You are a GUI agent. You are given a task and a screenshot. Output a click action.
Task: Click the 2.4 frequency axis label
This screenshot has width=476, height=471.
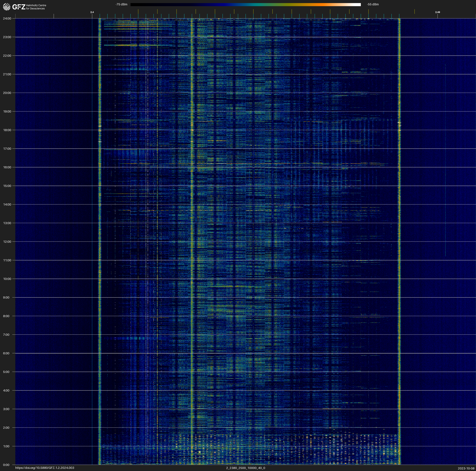[x=92, y=12]
